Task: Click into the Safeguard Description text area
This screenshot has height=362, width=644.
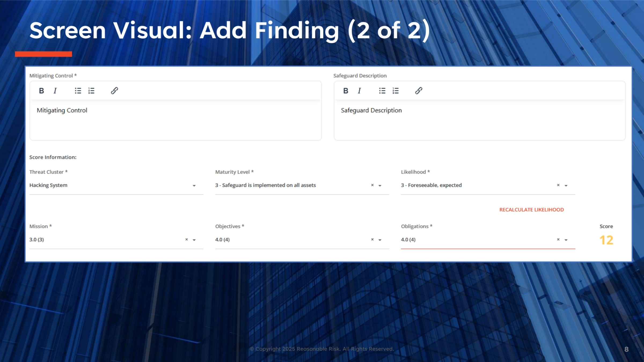Action: tap(480, 120)
